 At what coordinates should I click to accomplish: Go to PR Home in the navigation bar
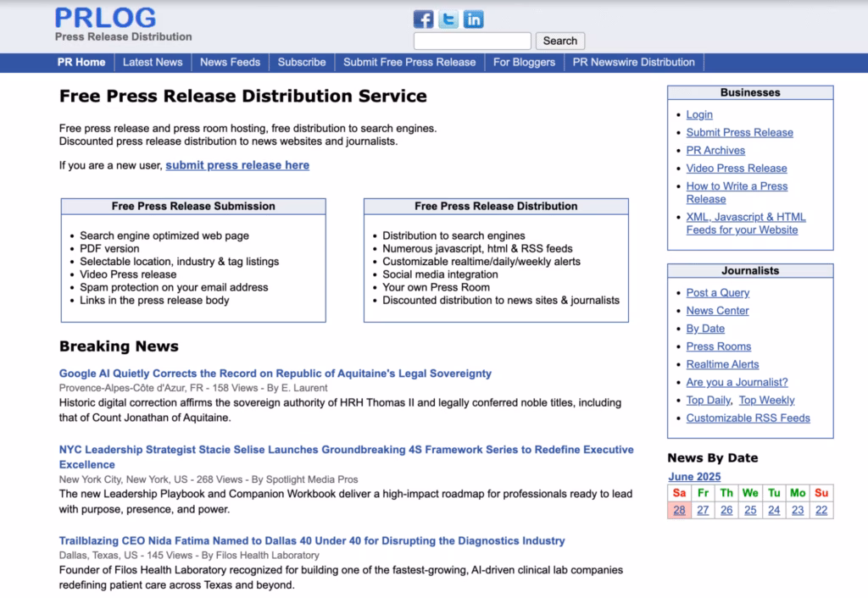point(81,62)
